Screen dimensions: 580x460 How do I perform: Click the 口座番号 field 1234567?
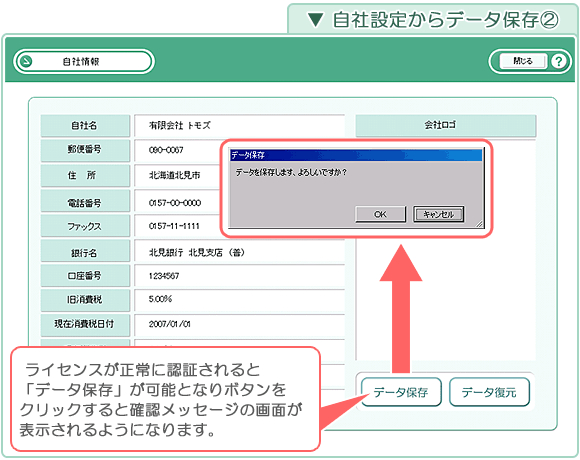click(x=240, y=276)
